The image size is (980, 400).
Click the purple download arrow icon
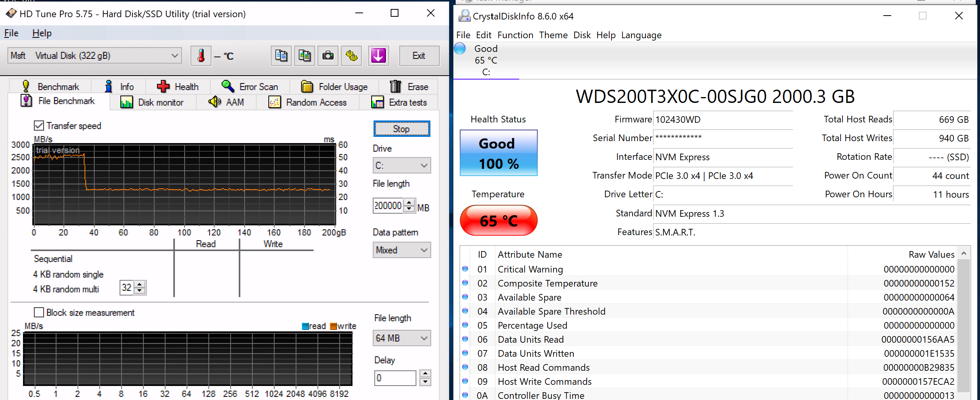378,56
